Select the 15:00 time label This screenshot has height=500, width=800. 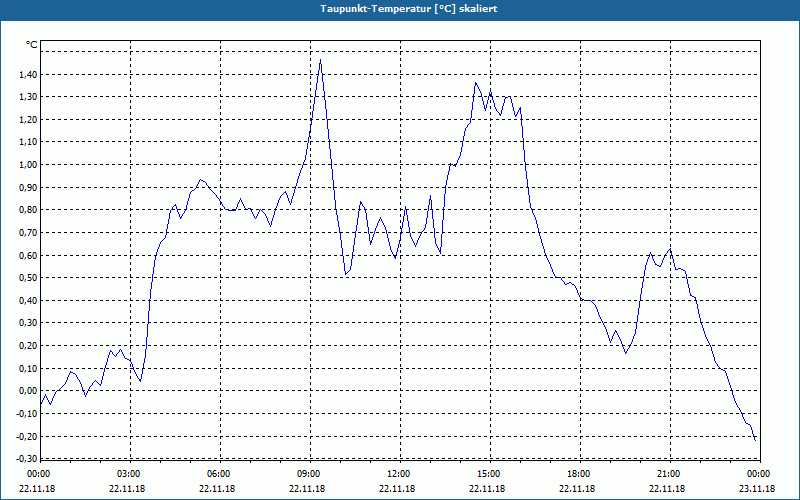pos(489,474)
